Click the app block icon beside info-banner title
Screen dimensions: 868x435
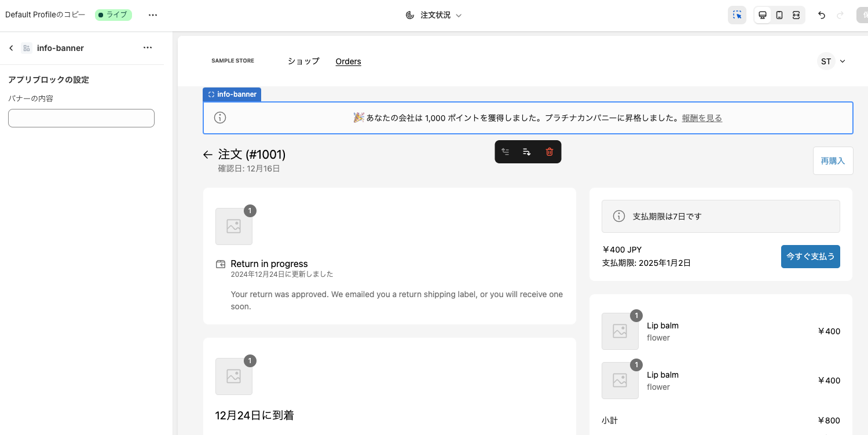[x=27, y=48]
